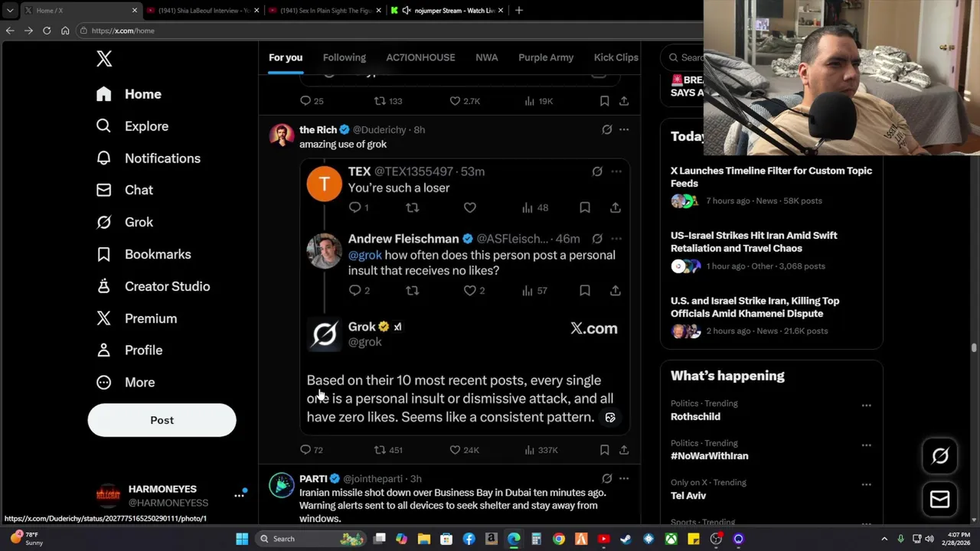
Task: Unmute the nojumper Stream tab audio
Action: click(x=407, y=11)
